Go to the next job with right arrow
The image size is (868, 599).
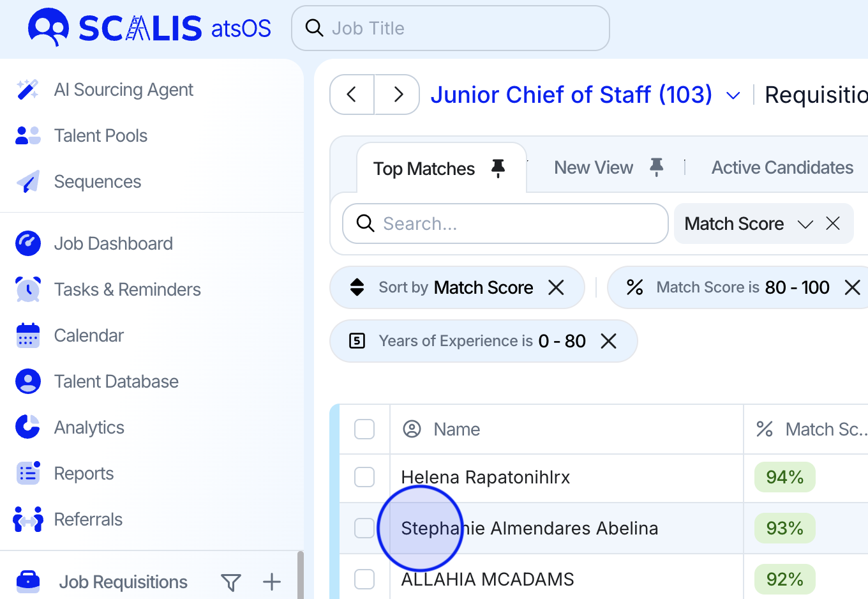(x=398, y=95)
